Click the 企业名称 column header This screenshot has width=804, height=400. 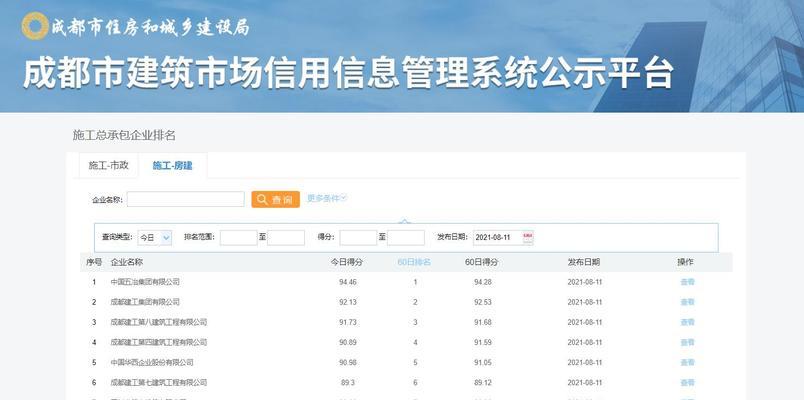point(127,262)
